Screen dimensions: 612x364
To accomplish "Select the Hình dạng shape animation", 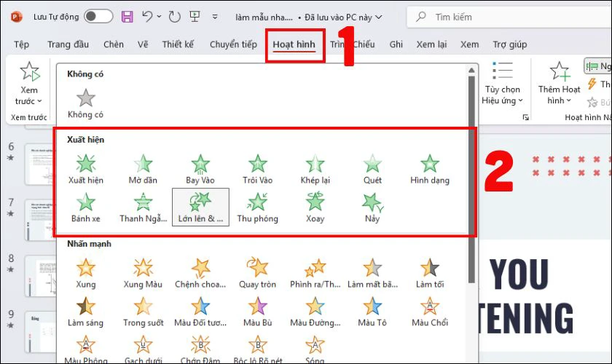I will tap(430, 170).
